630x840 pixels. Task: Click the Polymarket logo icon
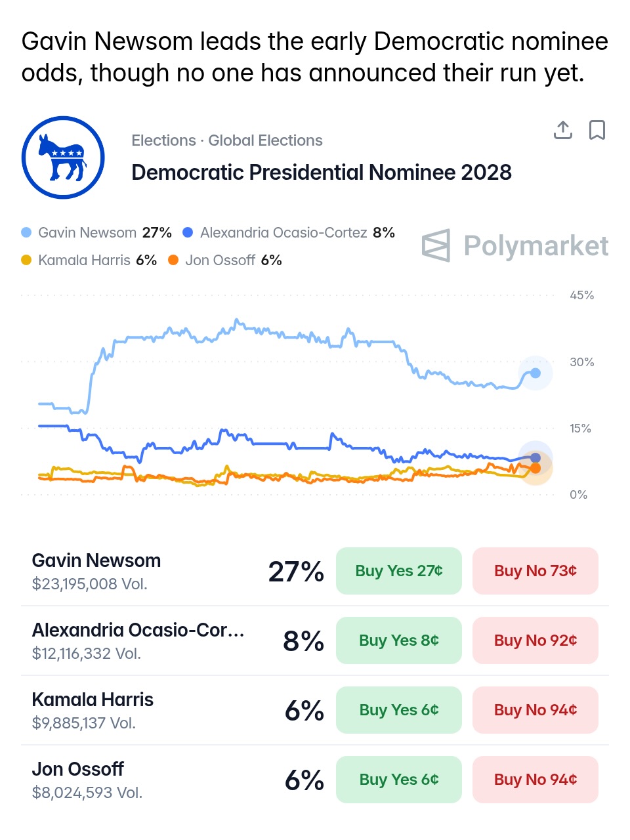click(436, 245)
